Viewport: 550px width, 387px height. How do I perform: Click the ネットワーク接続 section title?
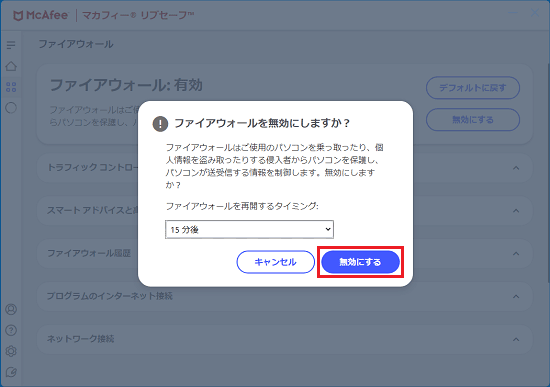click(81, 339)
